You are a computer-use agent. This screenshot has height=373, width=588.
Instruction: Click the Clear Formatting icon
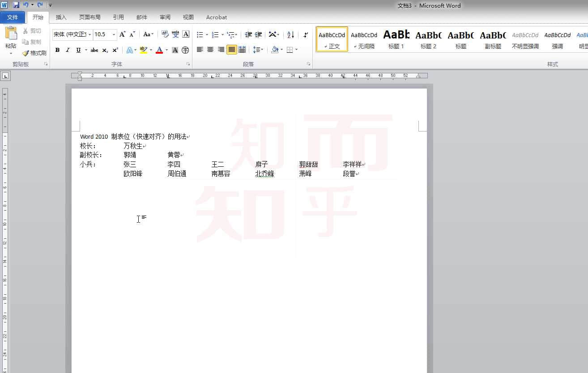coord(165,34)
